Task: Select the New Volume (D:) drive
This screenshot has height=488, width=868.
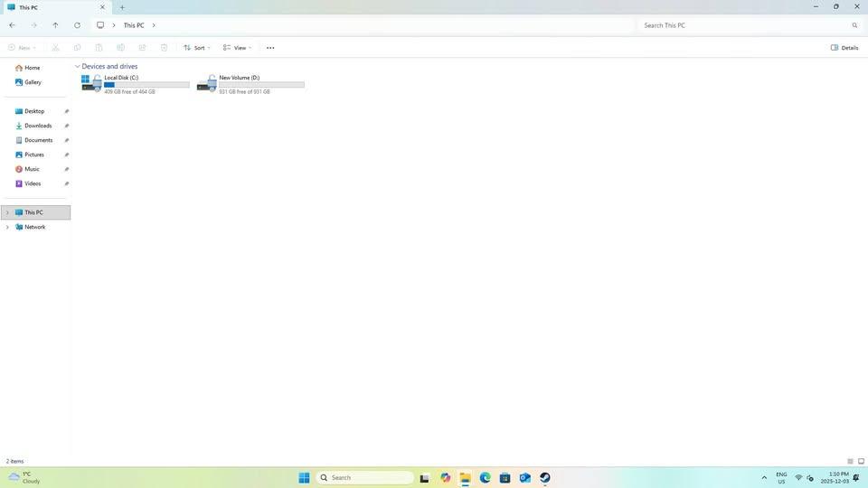Action: tap(250, 84)
